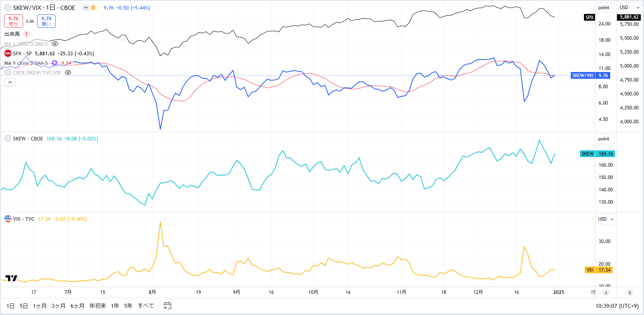This screenshot has height=315, width=644.
Task: Click the B scale button on right
Action: click(630, 292)
